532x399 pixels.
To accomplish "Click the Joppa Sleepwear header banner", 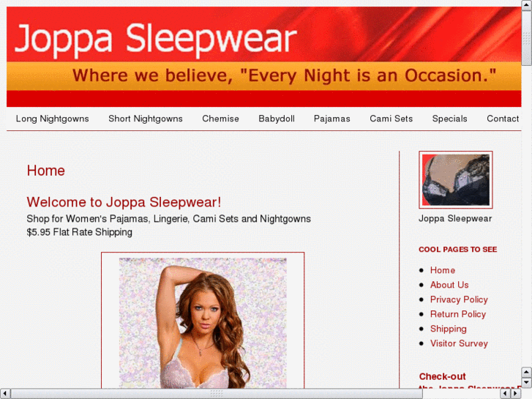I will (x=264, y=56).
